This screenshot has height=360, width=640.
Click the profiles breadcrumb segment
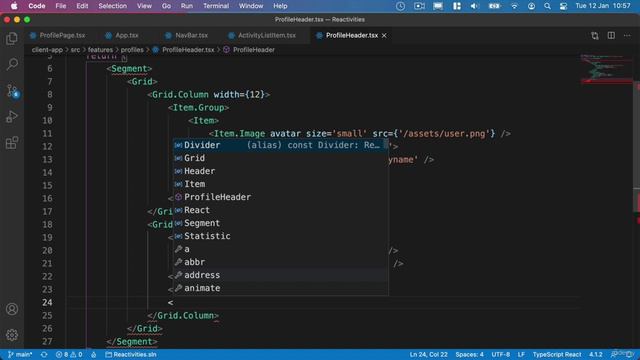(x=132, y=50)
